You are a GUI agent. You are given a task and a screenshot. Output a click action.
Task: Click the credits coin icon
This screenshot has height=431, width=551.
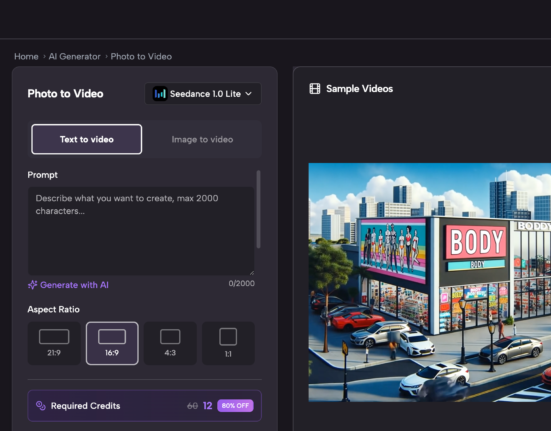(41, 406)
